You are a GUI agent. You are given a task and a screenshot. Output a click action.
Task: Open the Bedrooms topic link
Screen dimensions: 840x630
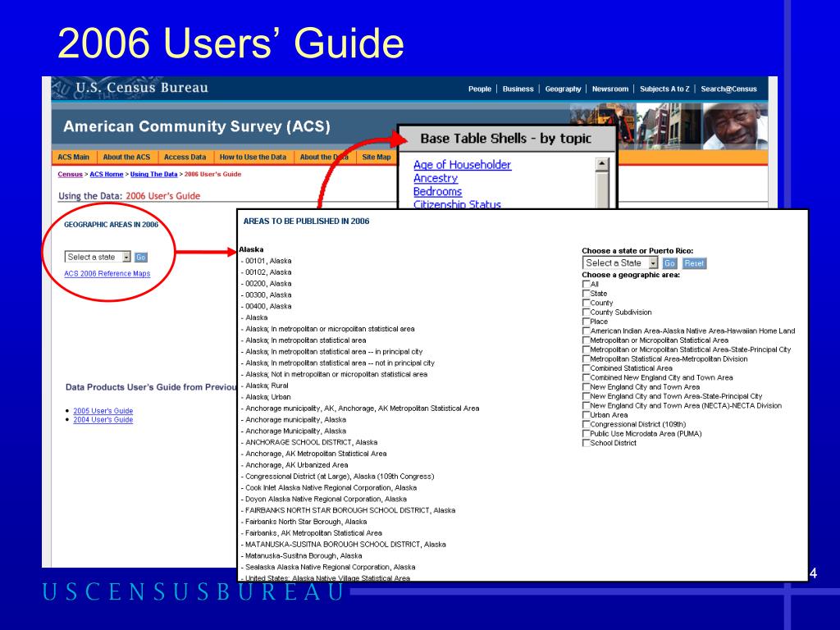click(438, 192)
